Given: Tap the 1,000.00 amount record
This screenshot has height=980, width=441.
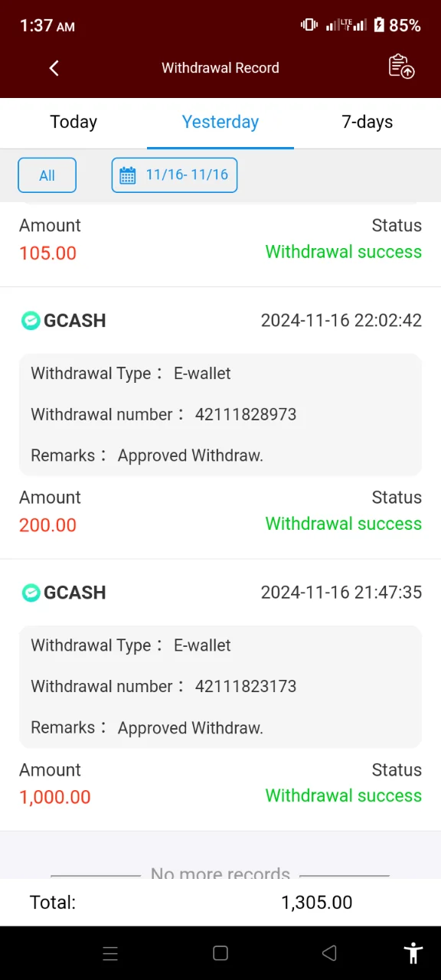Looking at the screenshot, I should point(55,797).
